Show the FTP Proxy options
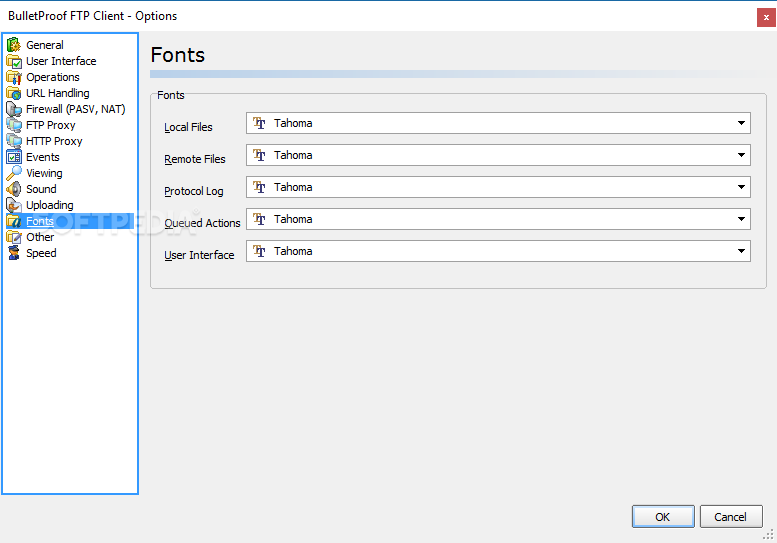 51,125
